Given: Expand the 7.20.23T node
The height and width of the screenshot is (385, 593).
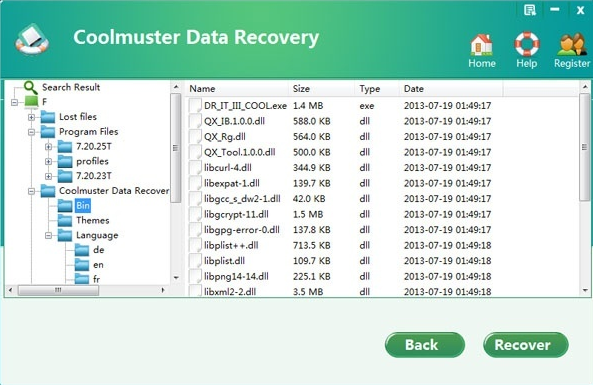Looking at the screenshot, I should pos(48,176).
